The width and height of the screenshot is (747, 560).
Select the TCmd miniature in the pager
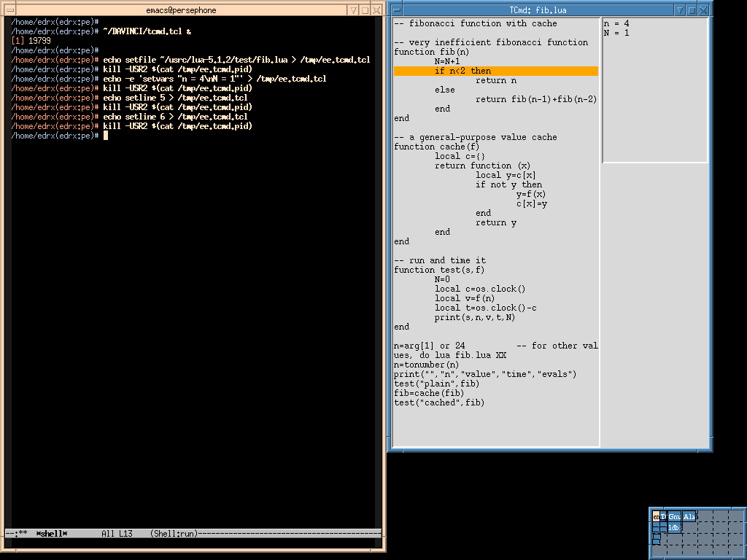click(663, 517)
